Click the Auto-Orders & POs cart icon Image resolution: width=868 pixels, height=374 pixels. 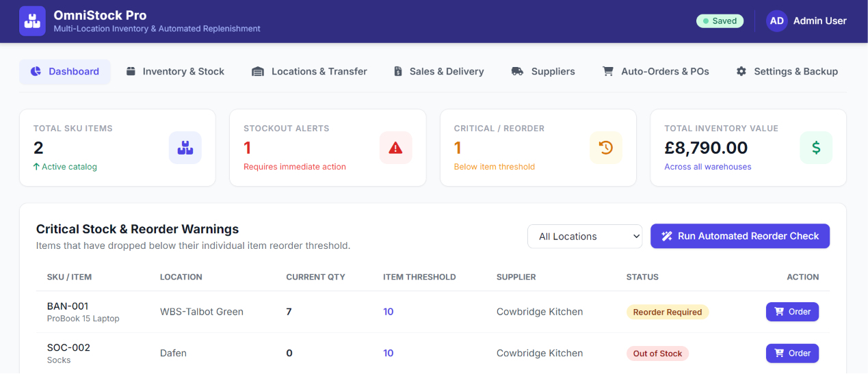(x=607, y=71)
